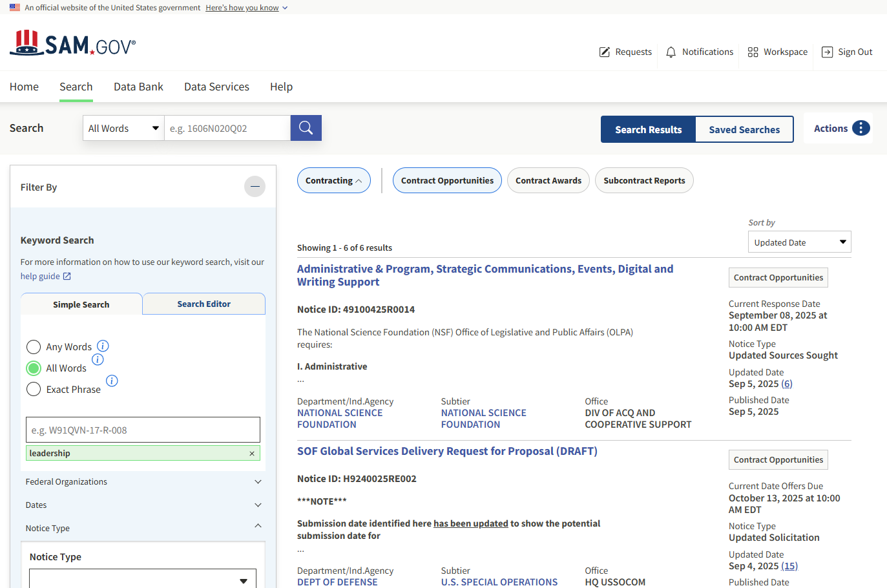Open Notifications bell icon

[671, 52]
